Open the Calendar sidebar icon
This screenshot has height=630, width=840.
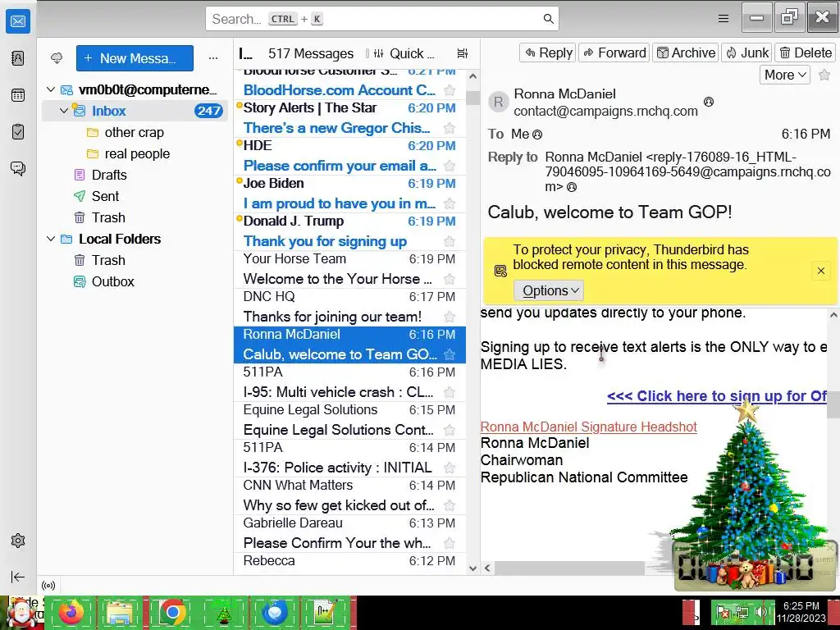(x=18, y=95)
